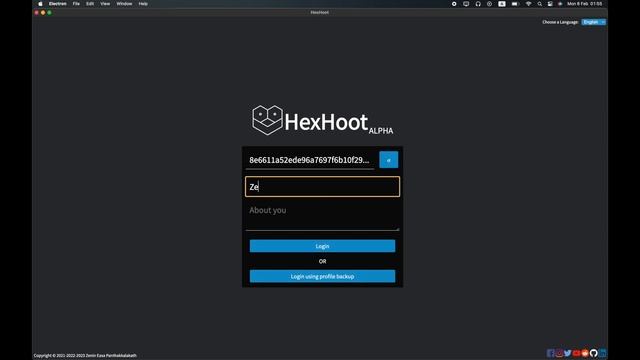The image size is (640, 360).
Task: Open the Reddit icon in footer
Action: 585,353
